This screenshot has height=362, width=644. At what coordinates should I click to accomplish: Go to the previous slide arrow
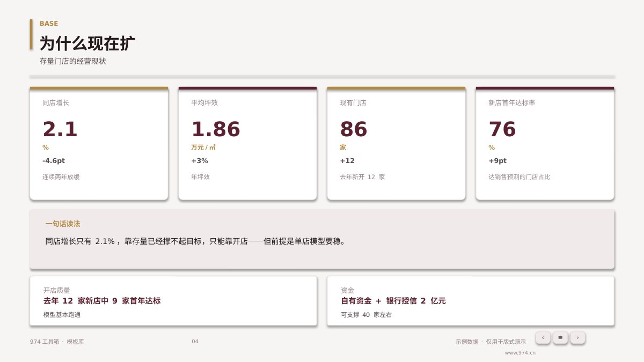[543, 337]
